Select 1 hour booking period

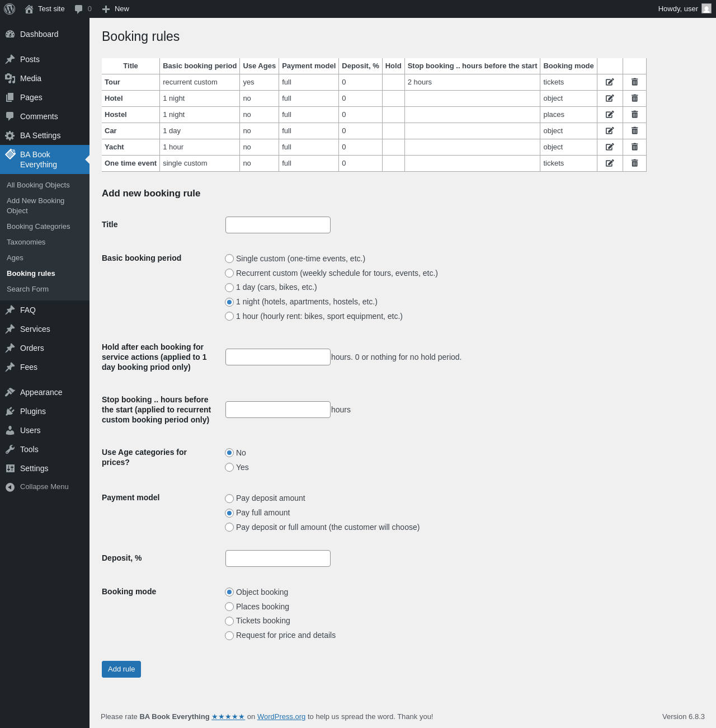pyautogui.click(x=229, y=316)
